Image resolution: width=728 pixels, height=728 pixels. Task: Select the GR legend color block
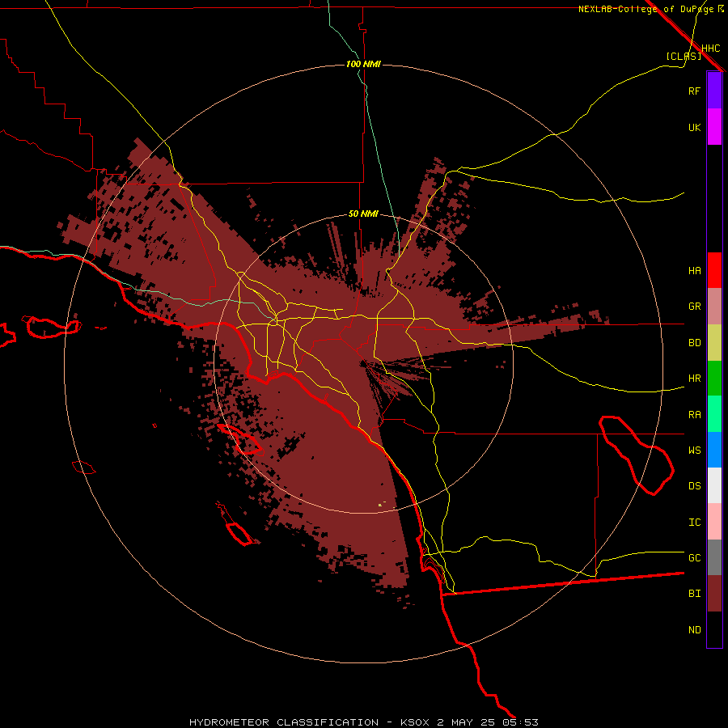coord(714,307)
